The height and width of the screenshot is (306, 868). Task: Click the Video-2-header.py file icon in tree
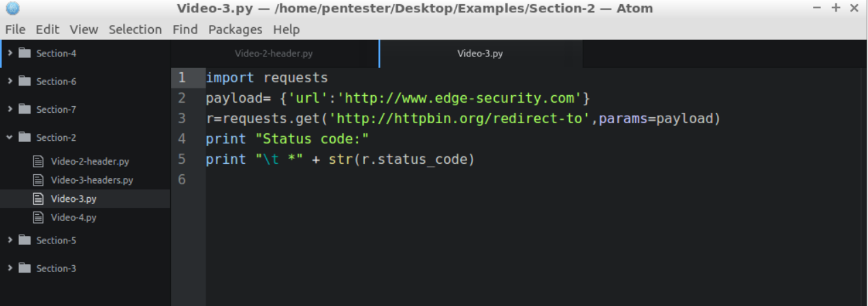(39, 161)
